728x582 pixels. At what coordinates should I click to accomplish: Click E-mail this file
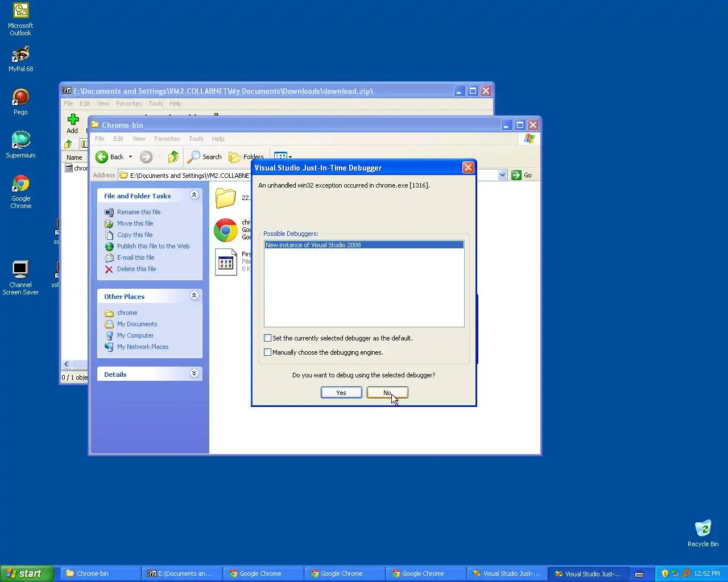(135, 257)
